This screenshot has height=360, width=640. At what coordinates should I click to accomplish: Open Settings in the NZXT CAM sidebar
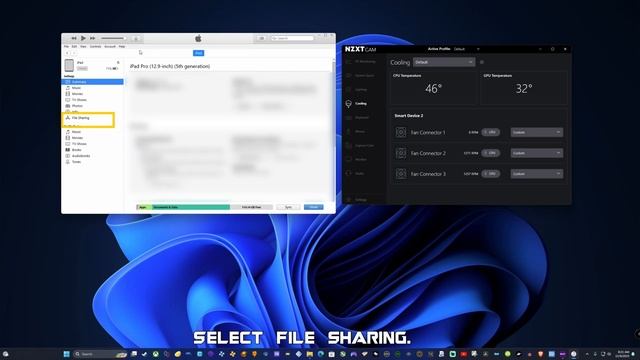click(361, 200)
